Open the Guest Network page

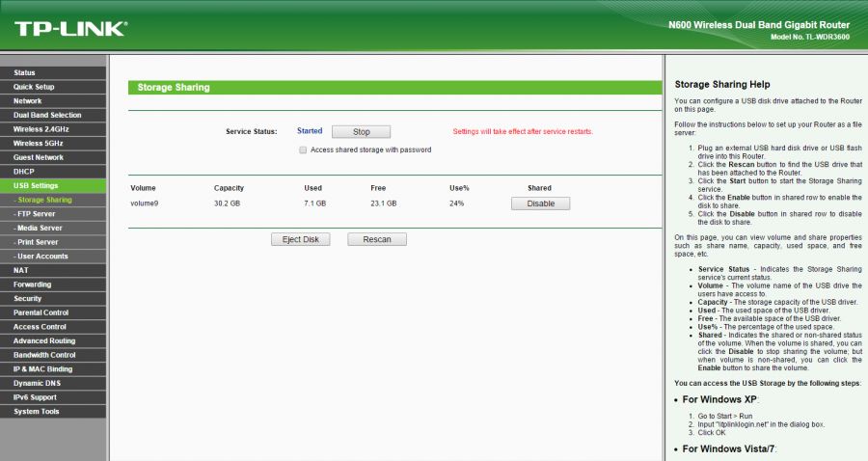coord(39,157)
